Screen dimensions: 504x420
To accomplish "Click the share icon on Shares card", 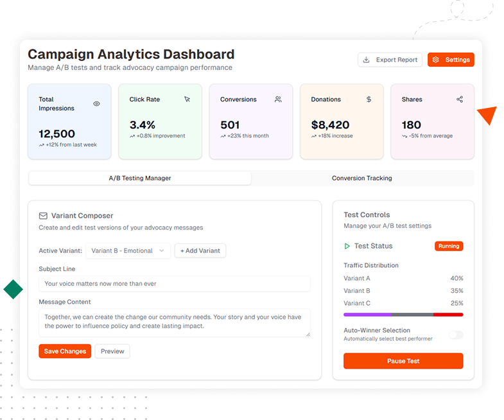I will click(460, 100).
